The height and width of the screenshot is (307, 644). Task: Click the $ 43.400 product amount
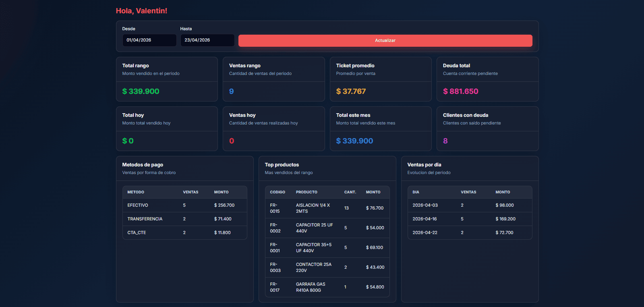(x=375, y=267)
